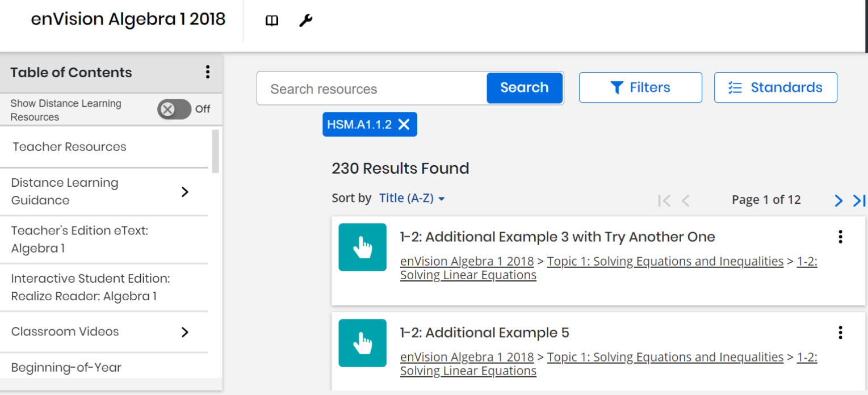
Task: Click the Page 1 of 12 indicator
Action: coord(766,200)
